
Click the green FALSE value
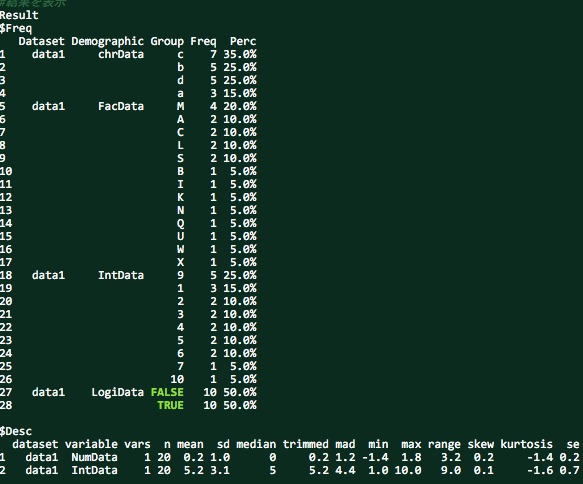(167, 392)
